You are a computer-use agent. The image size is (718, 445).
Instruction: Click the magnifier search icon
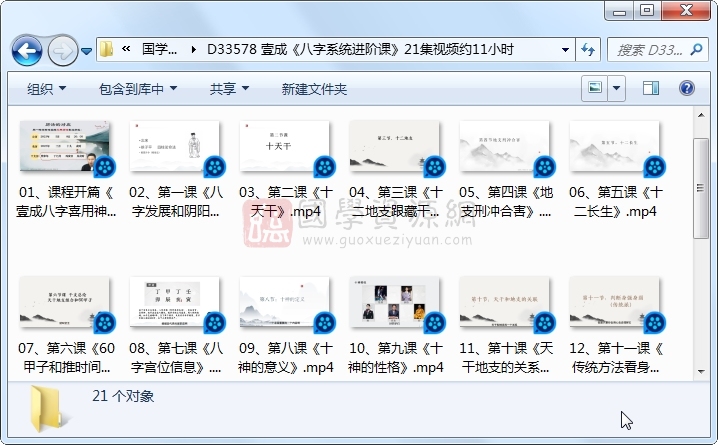[x=696, y=49]
